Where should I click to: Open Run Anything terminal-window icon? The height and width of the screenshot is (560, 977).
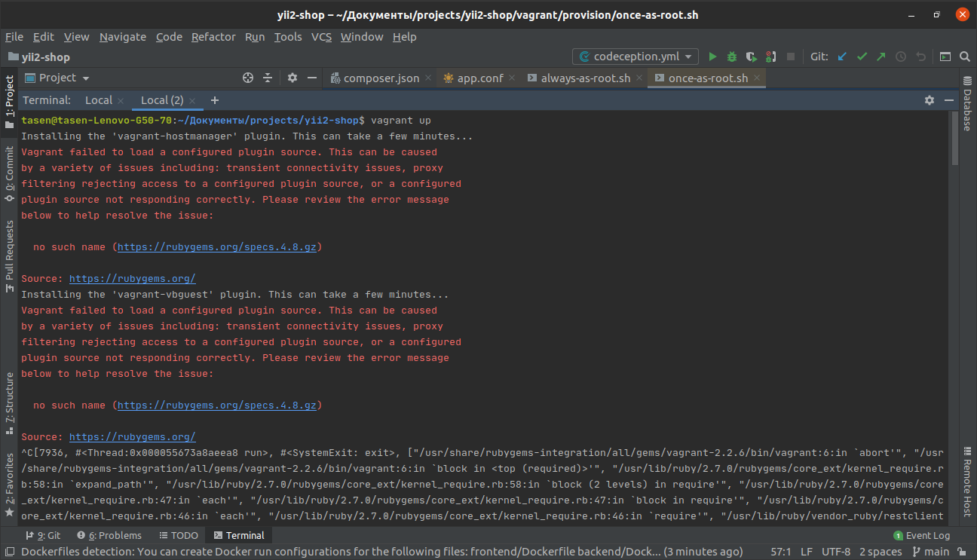[945, 57]
